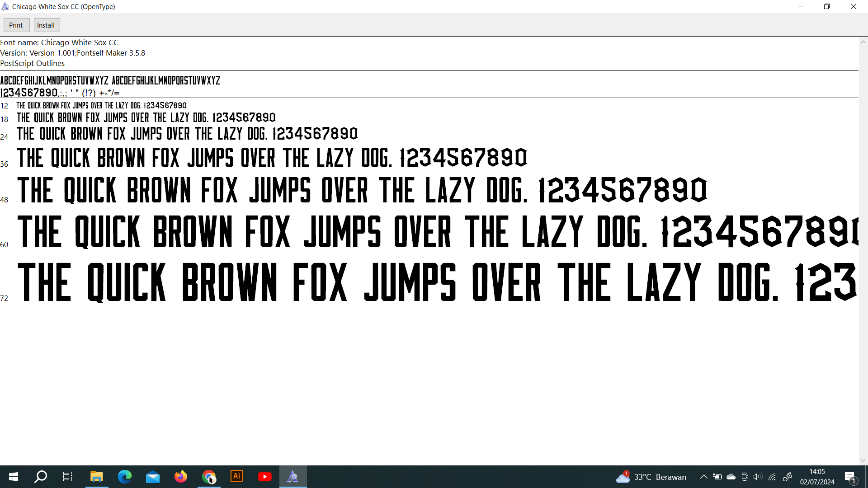The width and height of the screenshot is (868, 488).
Task: Open Microsoft Edge from the taskbar
Action: [x=125, y=477]
